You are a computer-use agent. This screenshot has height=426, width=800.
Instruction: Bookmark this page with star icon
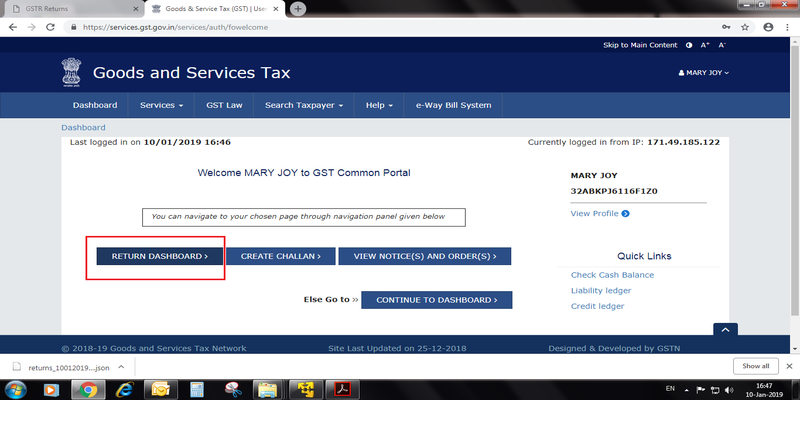[745, 27]
